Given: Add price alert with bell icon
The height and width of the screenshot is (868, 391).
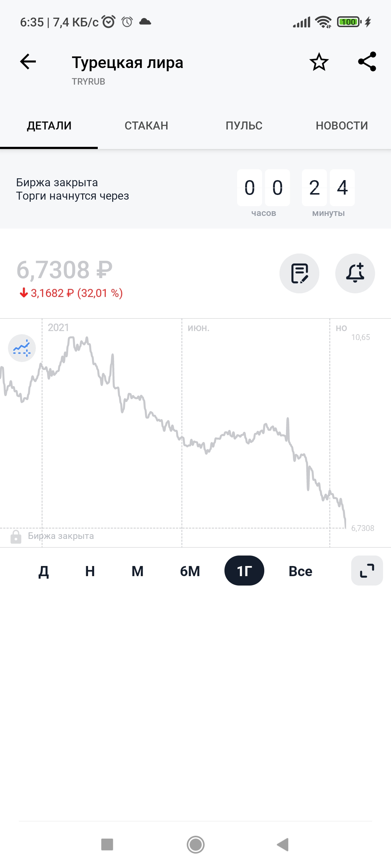Looking at the screenshot, I should coord(355,273).
